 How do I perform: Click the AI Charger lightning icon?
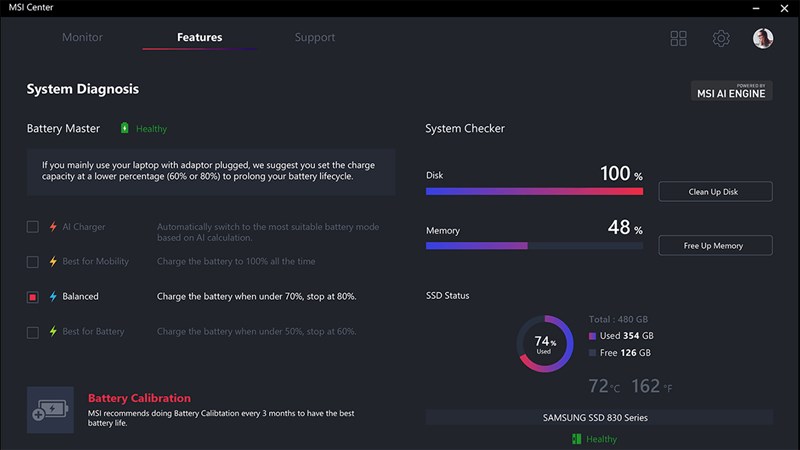point(54,228)
